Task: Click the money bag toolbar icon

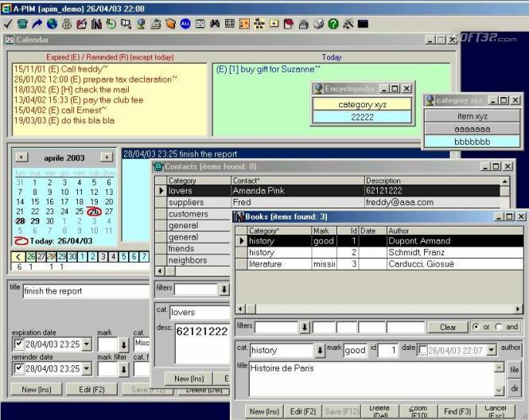Action: 67,24
